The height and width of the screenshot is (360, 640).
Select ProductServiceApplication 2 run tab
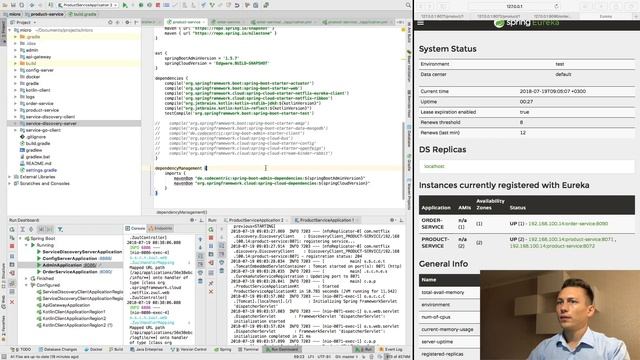[256, 220]
